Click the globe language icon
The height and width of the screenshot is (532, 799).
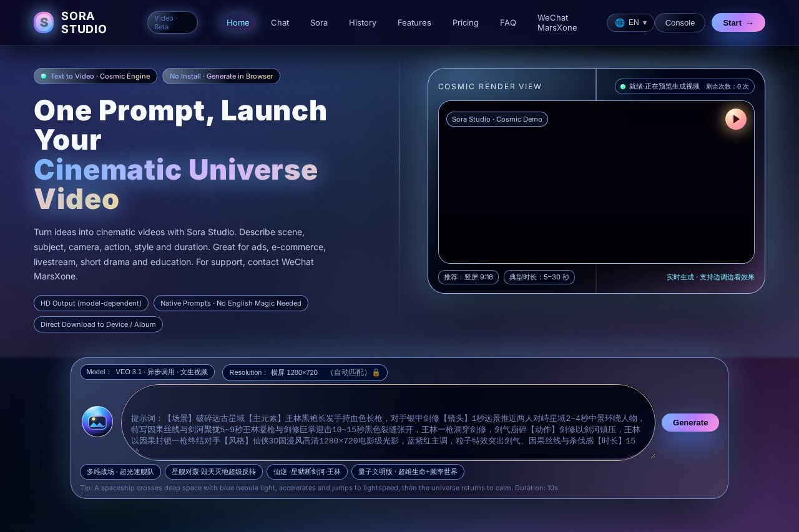tap(619, 22)
